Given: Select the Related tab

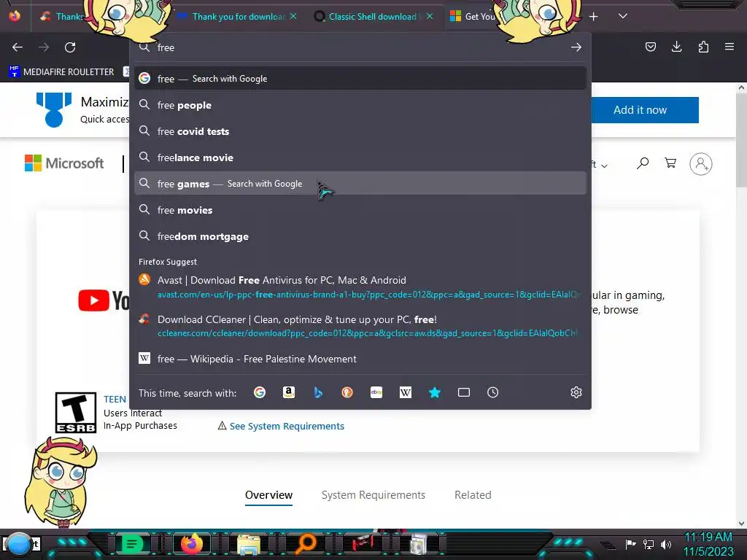Looking at the screenshot, I should (x=473, y=495).
